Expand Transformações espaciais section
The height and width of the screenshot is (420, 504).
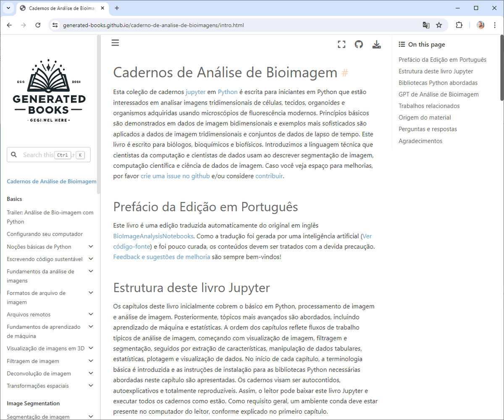(x=91, y=386)
